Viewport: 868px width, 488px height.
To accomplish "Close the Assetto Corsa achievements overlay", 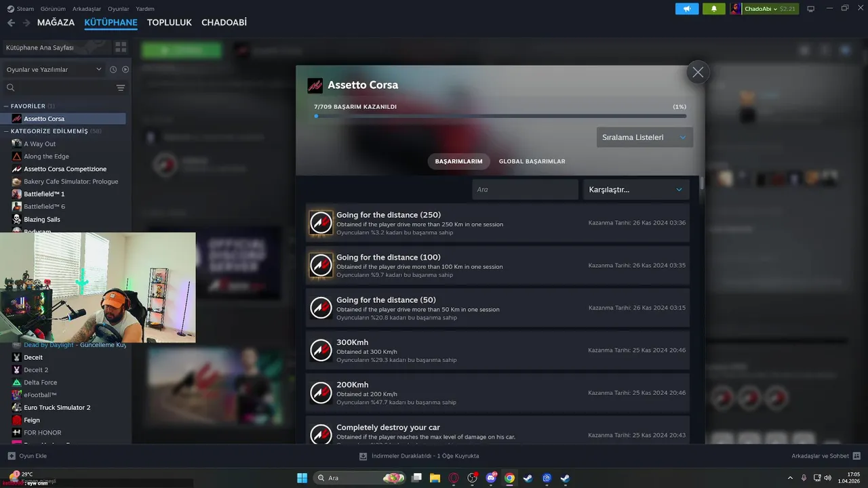I will 698,72.
